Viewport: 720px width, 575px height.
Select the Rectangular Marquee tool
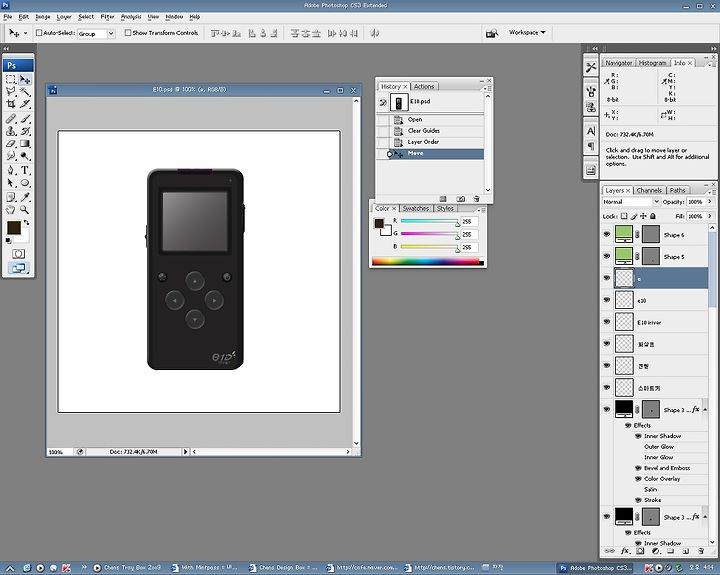11,79
